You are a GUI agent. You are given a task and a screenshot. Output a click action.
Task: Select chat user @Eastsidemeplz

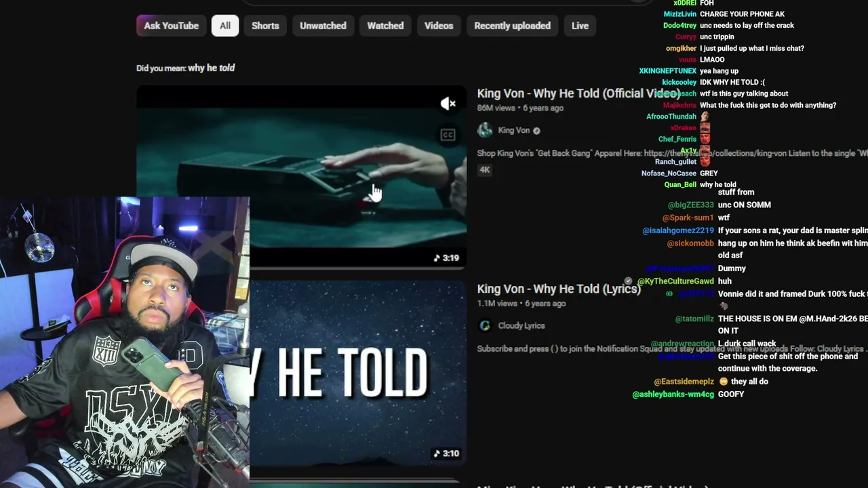point(684,382)
